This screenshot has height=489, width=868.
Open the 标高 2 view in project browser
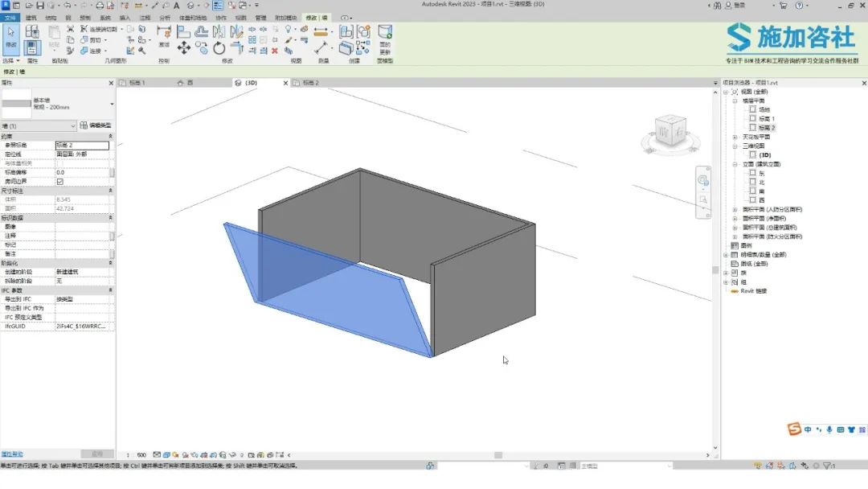pyautogui.click(x=767, y=128)
